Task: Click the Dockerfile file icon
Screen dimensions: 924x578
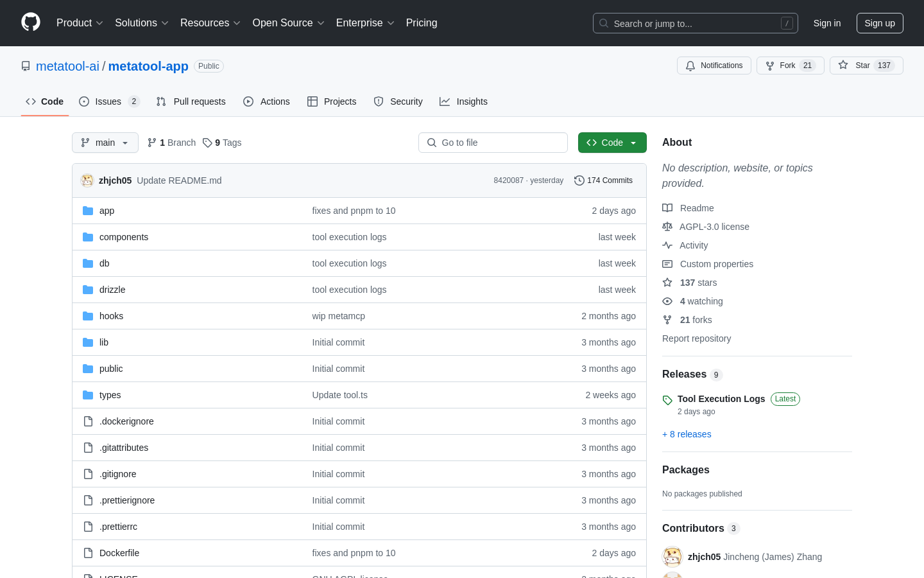Action: pos(88,553)
